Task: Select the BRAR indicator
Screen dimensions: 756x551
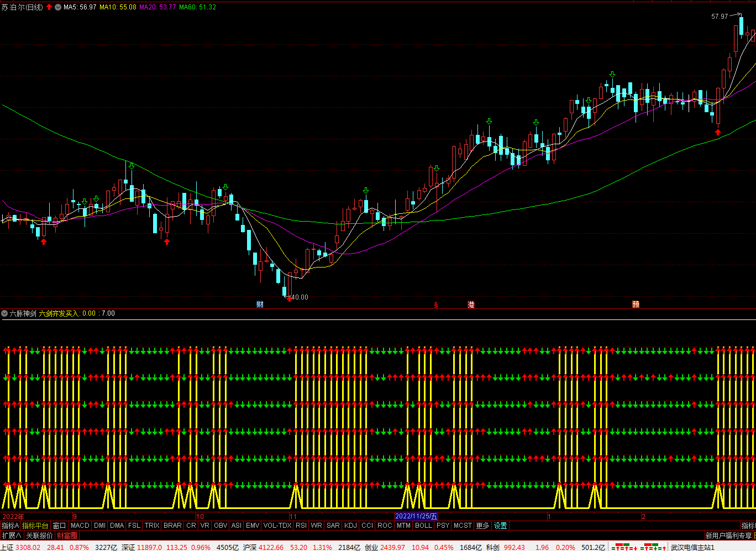Action: tap(172, 526)
